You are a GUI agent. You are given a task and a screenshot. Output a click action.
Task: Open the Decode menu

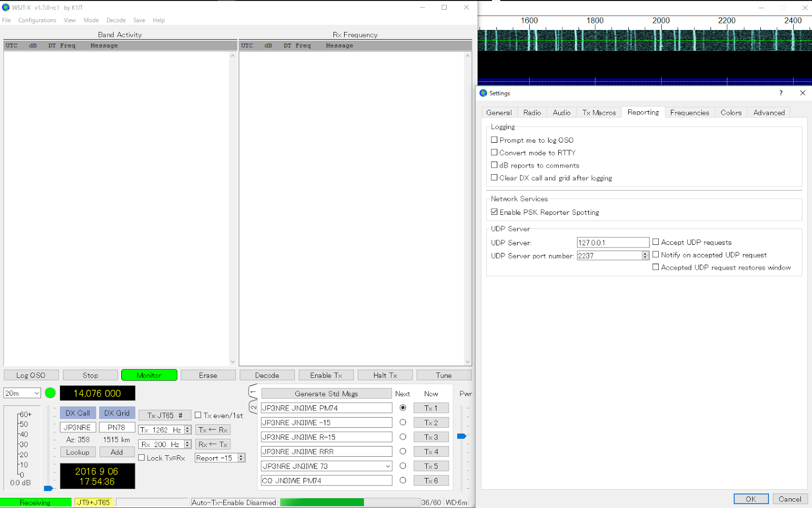[116, 20]
